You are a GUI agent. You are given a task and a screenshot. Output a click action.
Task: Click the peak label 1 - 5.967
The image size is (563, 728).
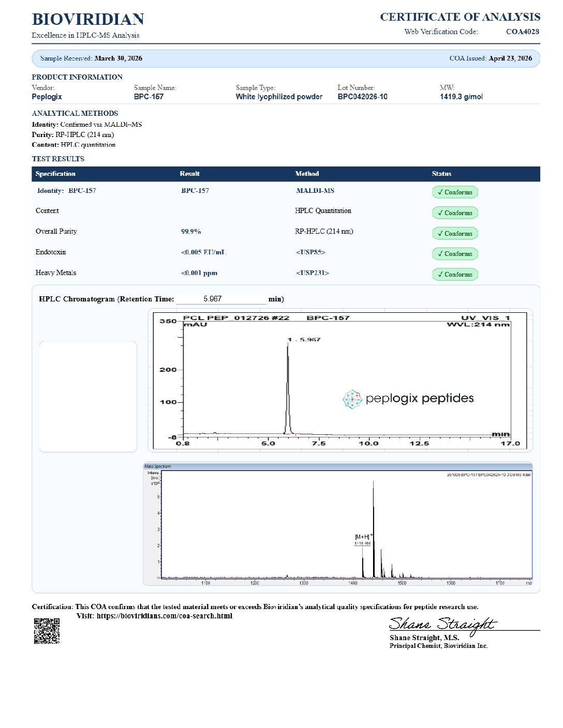pyautogui.click(x=304, y=340)
